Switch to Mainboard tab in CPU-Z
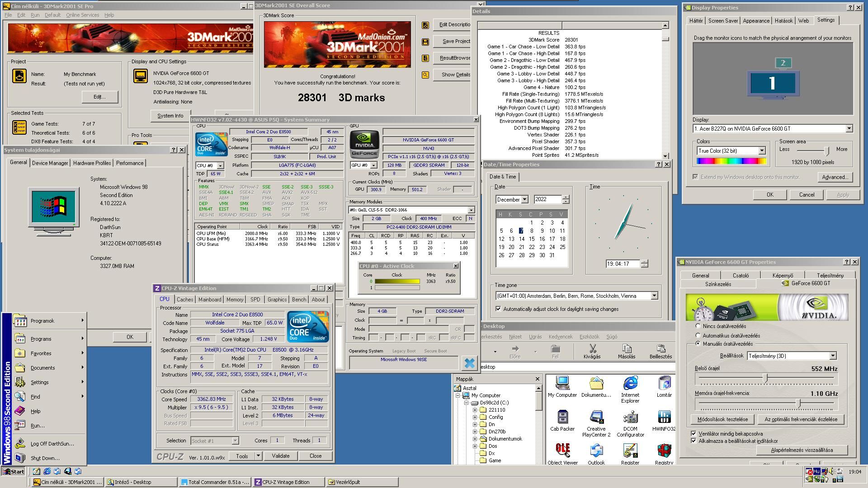This screenshot has width=868, height=488. (x=210, y=300)
